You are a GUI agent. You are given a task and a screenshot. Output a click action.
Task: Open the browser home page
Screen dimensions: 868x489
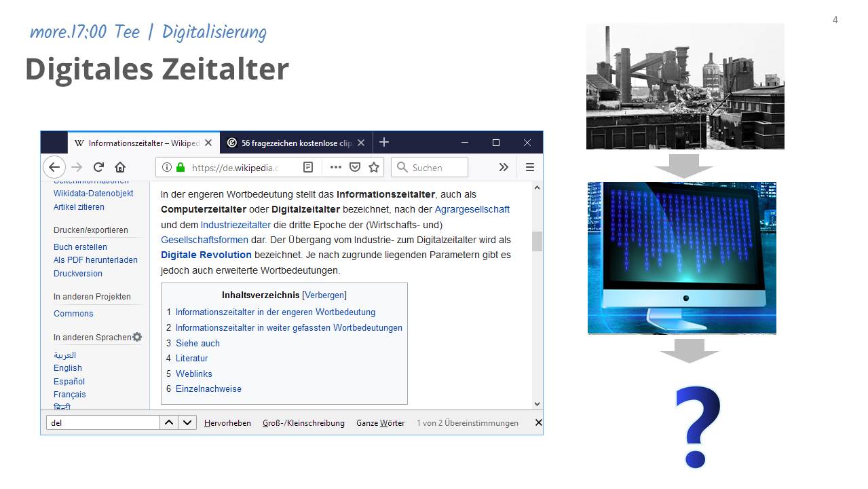pos(120,167)
